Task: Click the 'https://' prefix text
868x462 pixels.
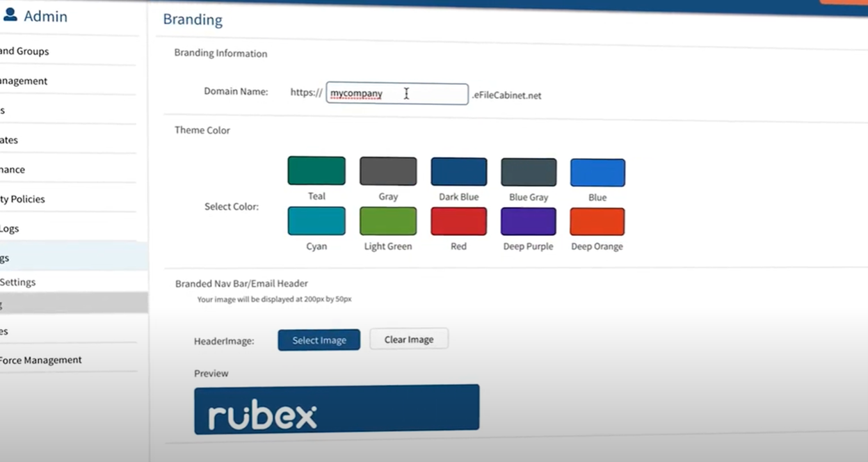Action: point(306,92)
